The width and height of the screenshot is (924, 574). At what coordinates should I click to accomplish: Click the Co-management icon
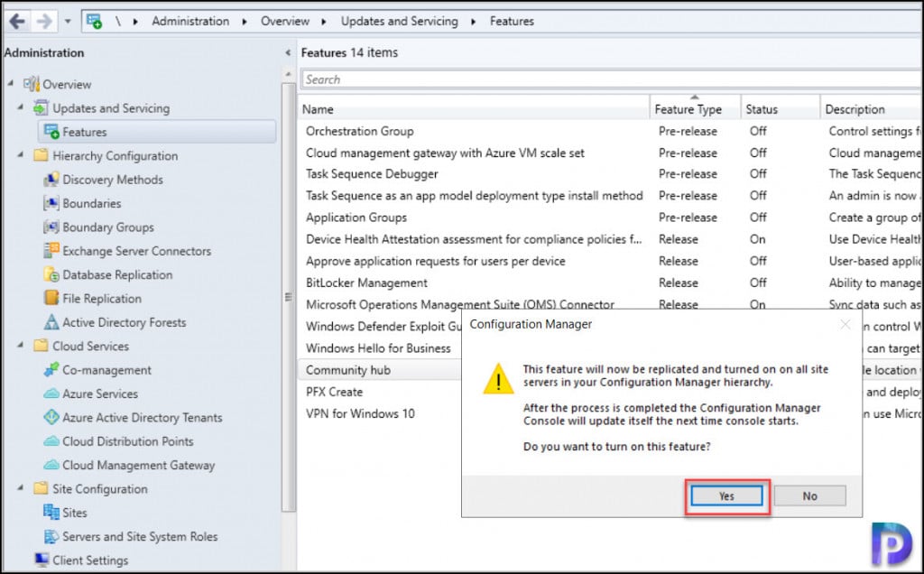tap(51, 369)
